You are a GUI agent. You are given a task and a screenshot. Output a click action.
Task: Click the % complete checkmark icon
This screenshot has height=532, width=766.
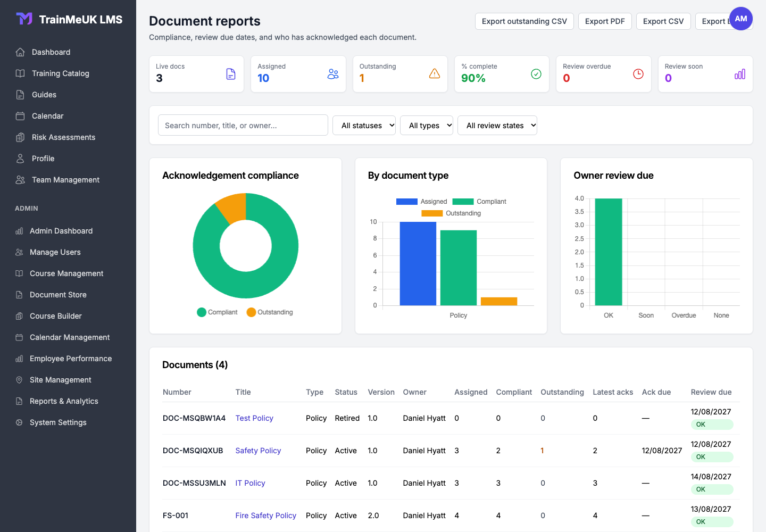pos(536,74)
